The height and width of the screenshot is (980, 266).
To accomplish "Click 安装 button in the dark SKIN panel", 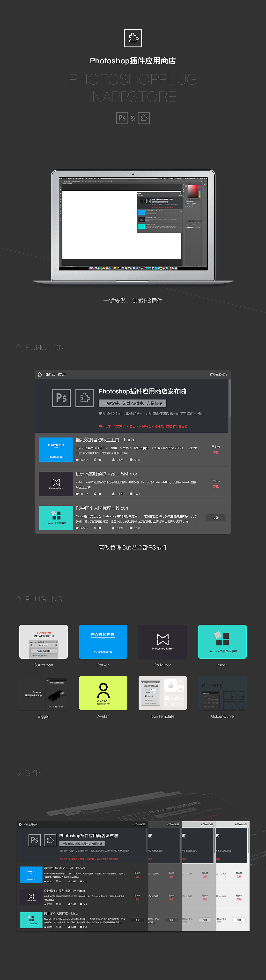I will 138,920.
